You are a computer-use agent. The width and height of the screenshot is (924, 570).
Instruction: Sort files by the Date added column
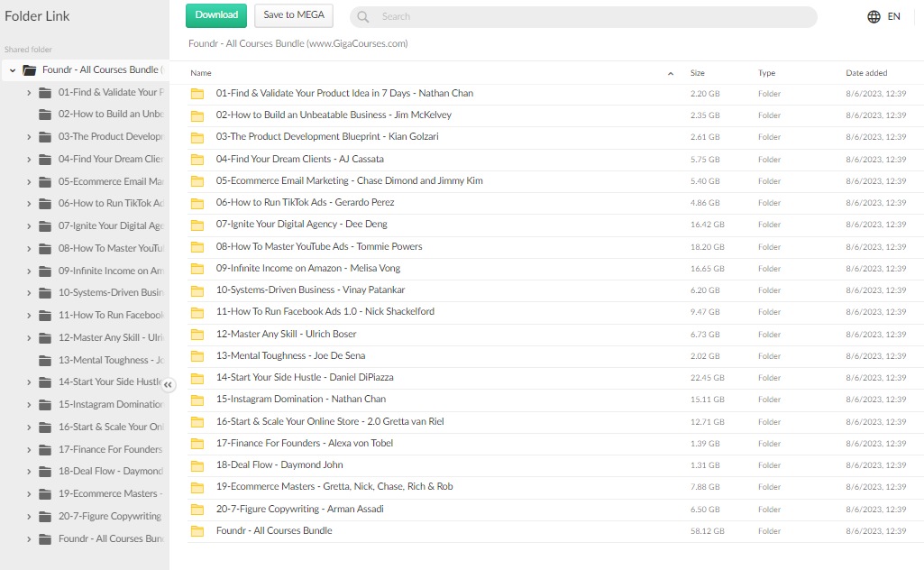click(866, 73)
